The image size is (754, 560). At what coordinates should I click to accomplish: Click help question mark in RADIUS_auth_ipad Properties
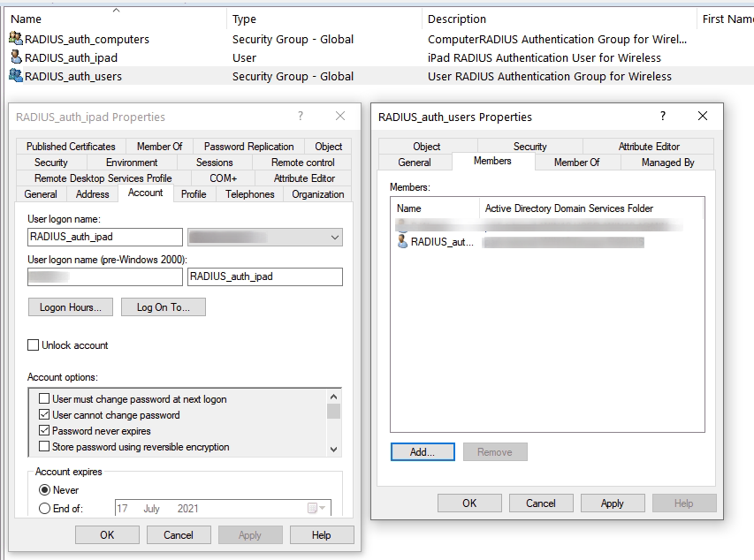[301, 116]
